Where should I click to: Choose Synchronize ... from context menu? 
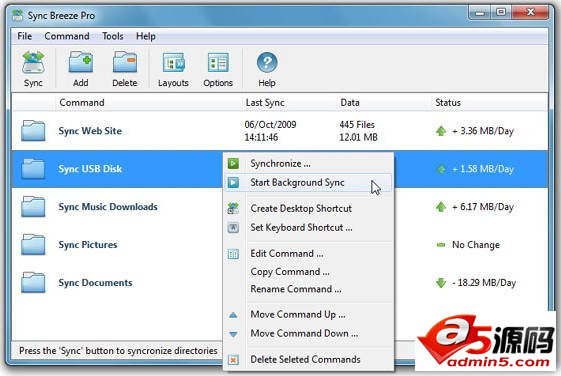[x=308, y=163]
